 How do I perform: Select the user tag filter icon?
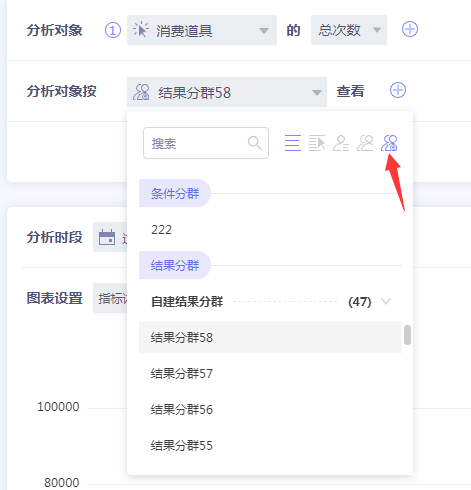point(365,143)
